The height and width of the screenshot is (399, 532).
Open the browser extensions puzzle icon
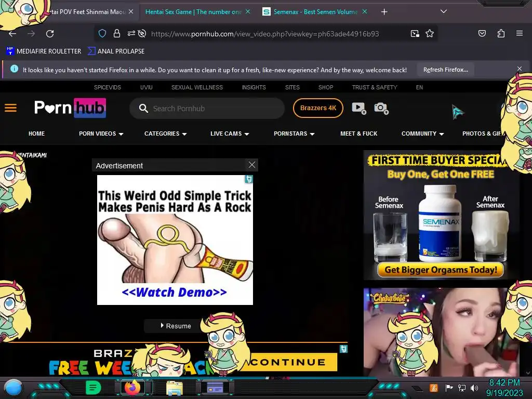coord(501,33)
